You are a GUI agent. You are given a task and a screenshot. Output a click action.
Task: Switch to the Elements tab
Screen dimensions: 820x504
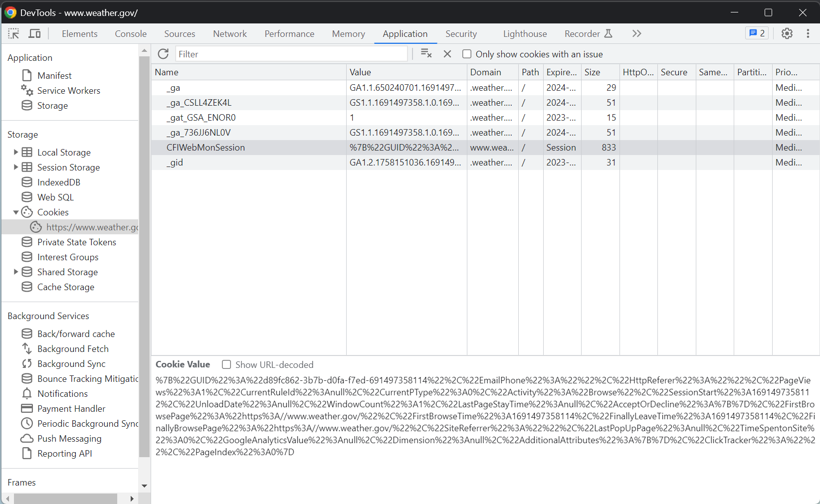coord(80,33)
